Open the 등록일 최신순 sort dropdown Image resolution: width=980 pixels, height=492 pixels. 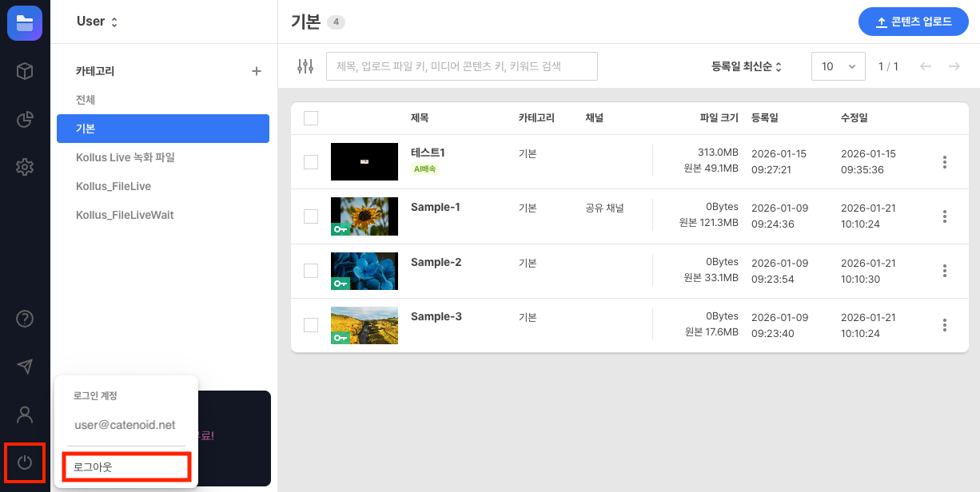coord(746,66)
